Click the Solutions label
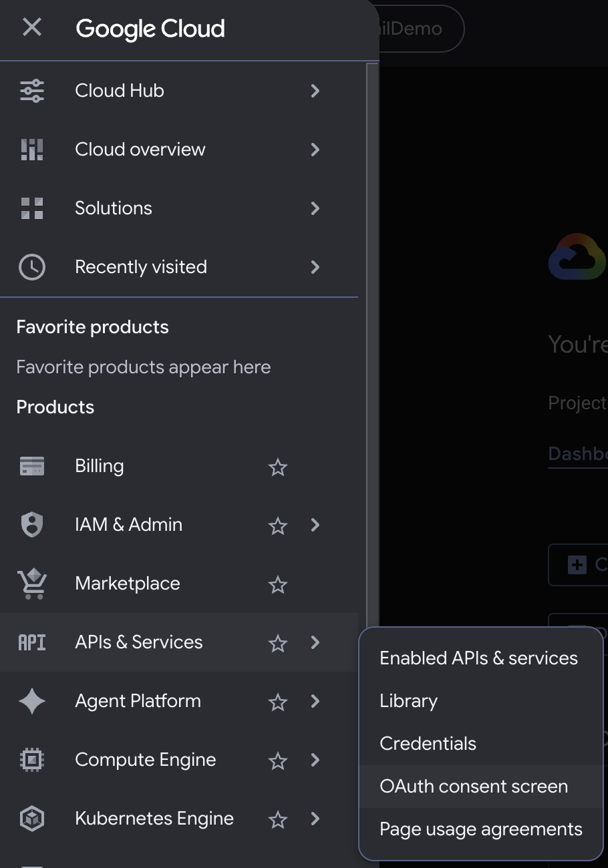Image resolution: width=608 pixels, height=868 pixels. (114, 208)
